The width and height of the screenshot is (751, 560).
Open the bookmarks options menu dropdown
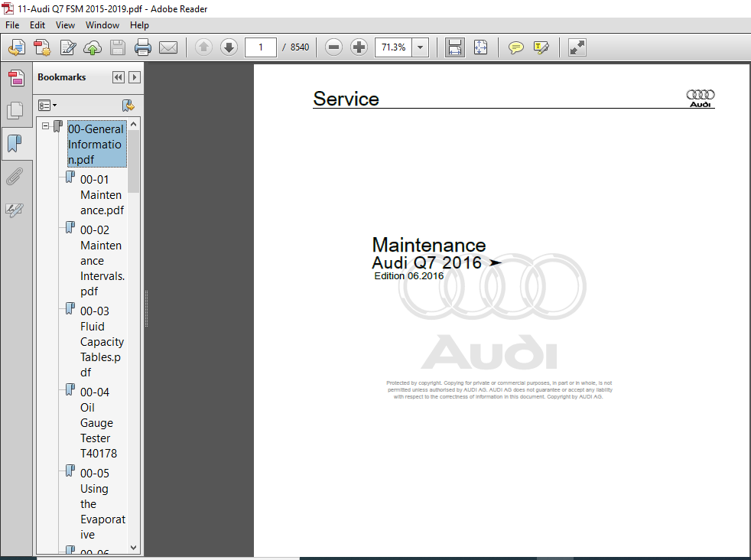click(47, 106)
